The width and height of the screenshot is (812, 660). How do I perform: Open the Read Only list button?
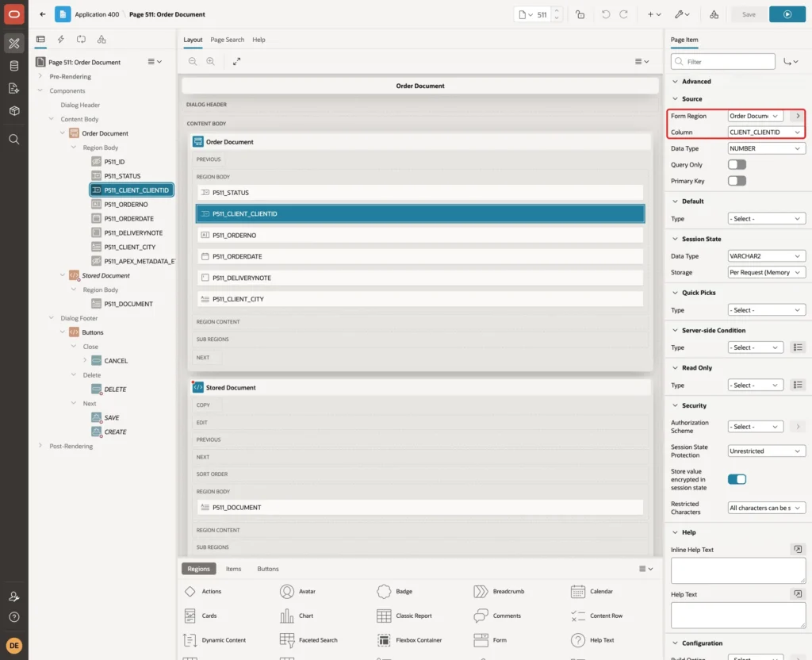tap(798, 385)
